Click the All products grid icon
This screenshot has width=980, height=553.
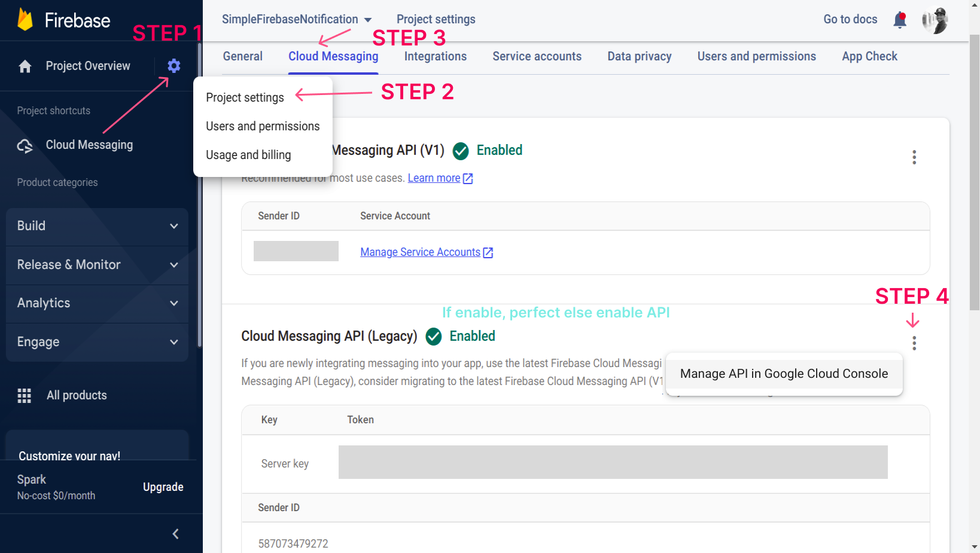25,396
